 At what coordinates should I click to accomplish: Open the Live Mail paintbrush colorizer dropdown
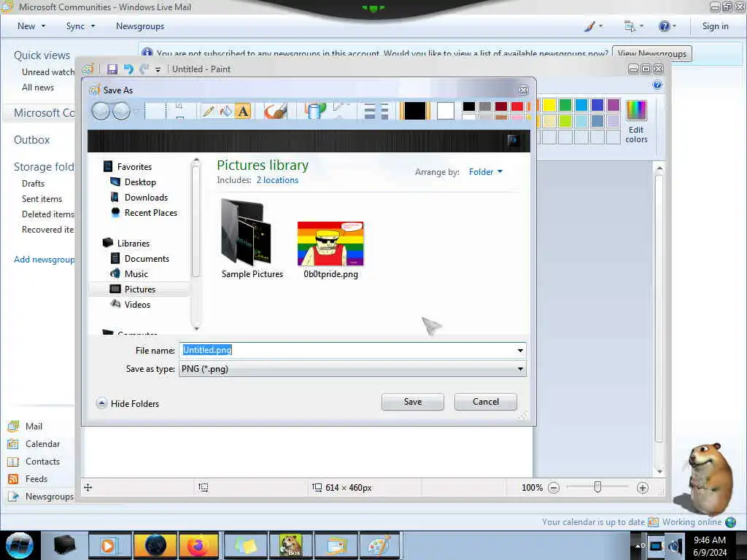pyautogui.click(x=594, y=26)
